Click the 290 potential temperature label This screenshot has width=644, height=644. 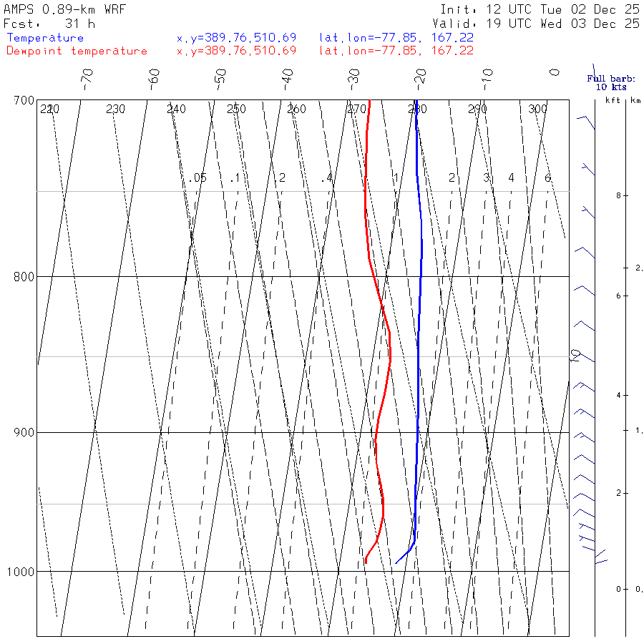[477, 109]
